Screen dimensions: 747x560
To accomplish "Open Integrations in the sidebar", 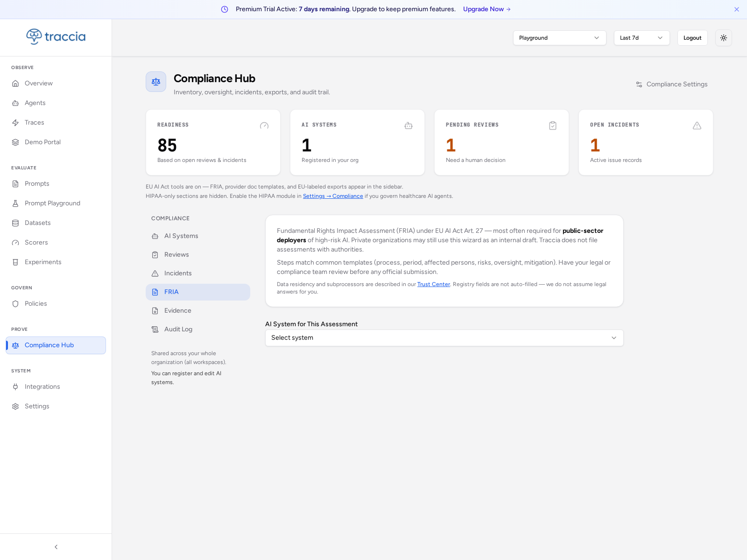I will click(x=56, y=387).
